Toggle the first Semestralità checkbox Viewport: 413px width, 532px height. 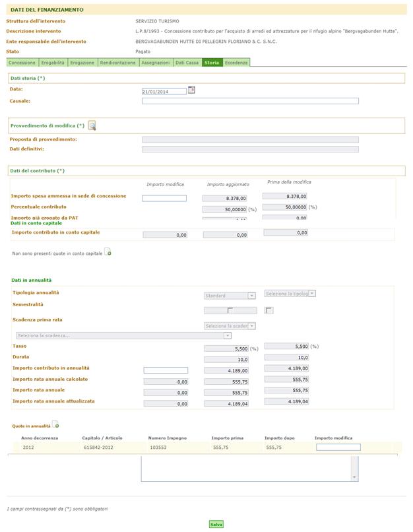(230, 310)
